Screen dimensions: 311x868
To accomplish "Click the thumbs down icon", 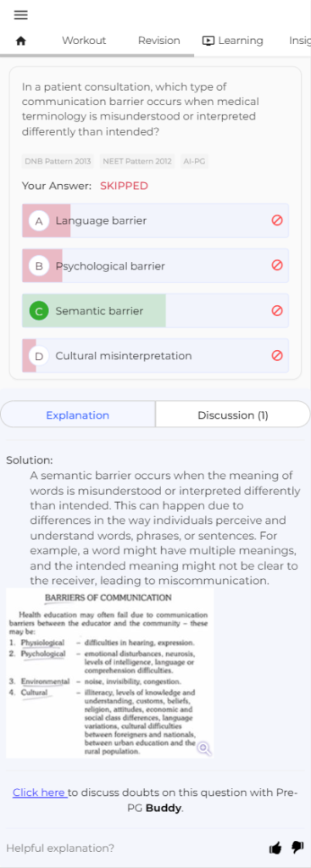I will point(297,847).
